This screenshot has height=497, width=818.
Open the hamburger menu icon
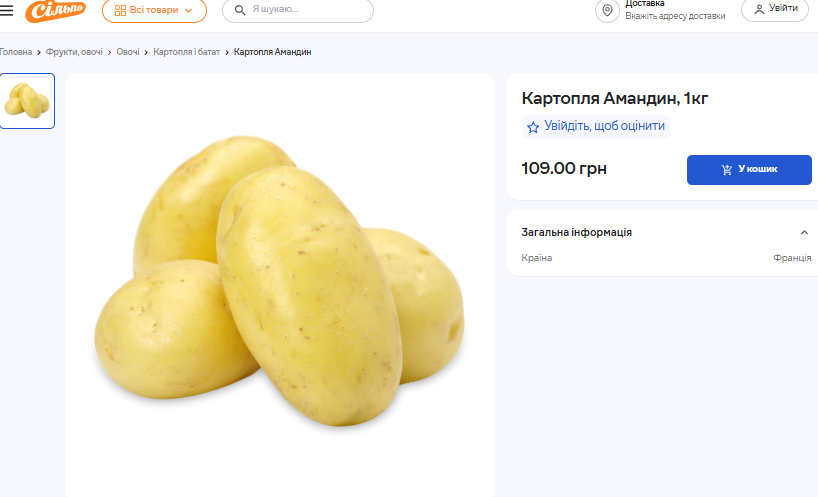tap(7, 10)
